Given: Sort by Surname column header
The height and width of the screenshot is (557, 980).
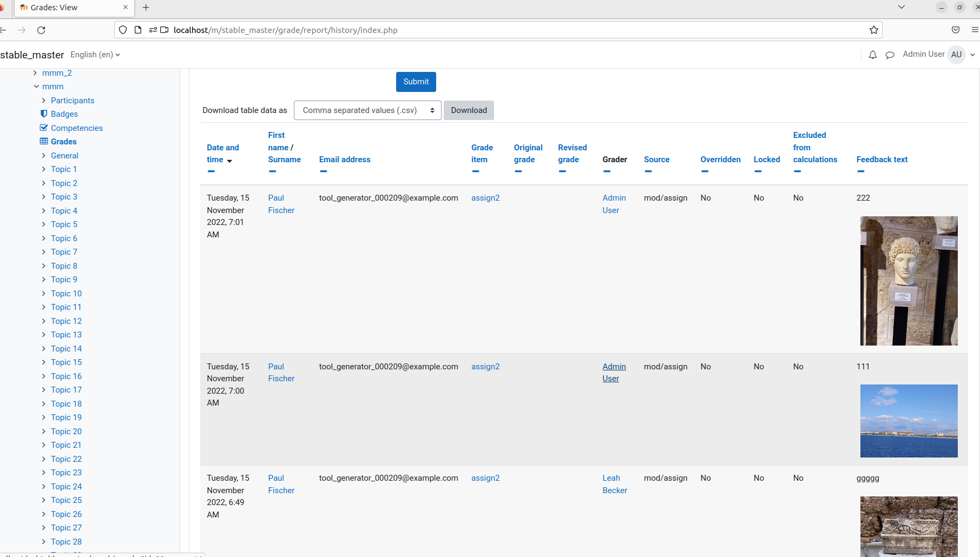Looking at the screenshot, I should (285, 160).
